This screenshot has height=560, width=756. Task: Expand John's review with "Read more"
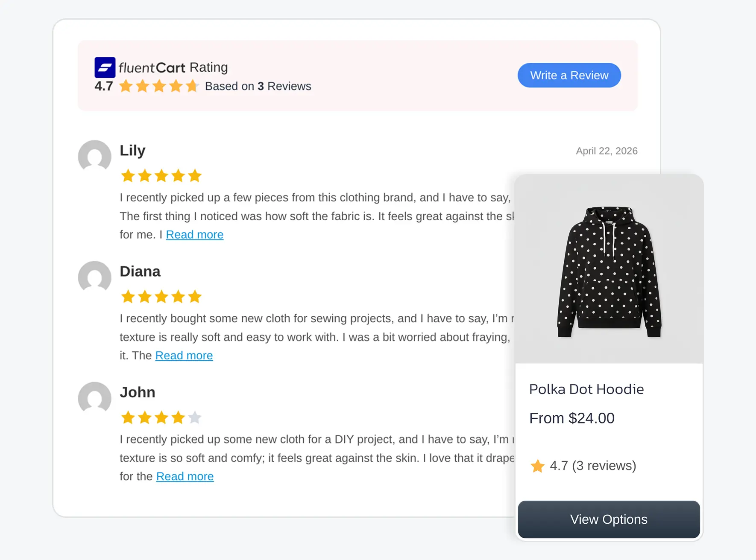(x=185, y=476)
